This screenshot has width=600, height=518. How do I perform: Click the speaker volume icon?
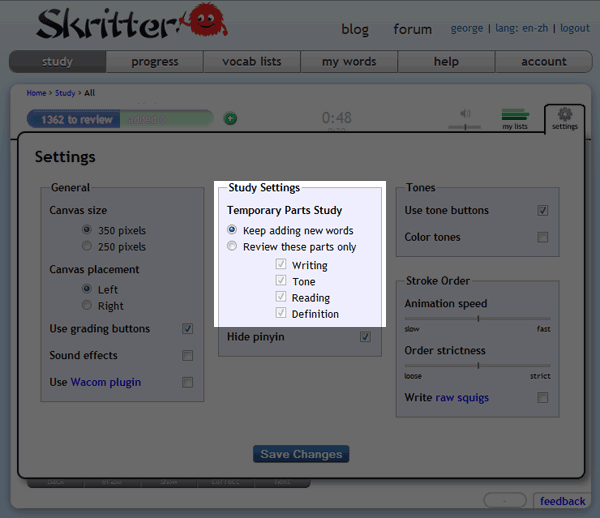pos(465,115)
